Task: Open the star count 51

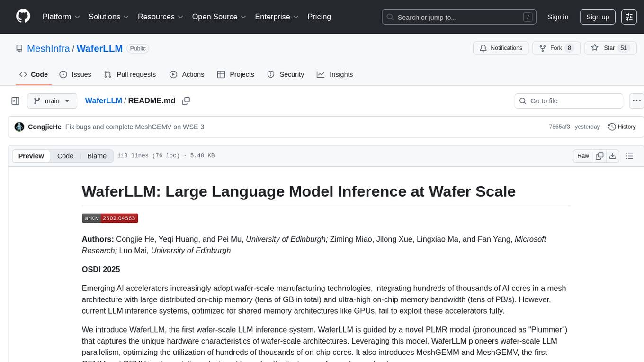Action: click(624, 48)
